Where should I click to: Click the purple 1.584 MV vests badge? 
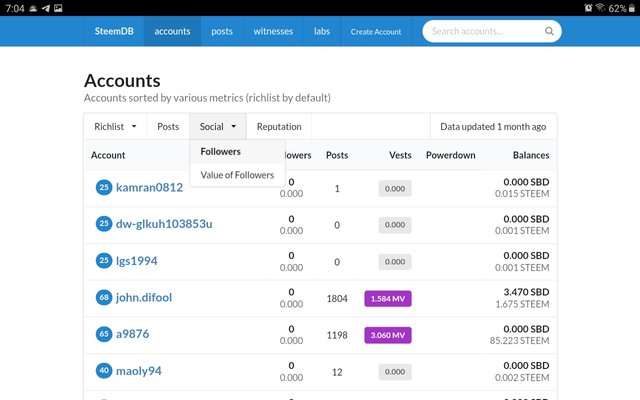point(388,298)
